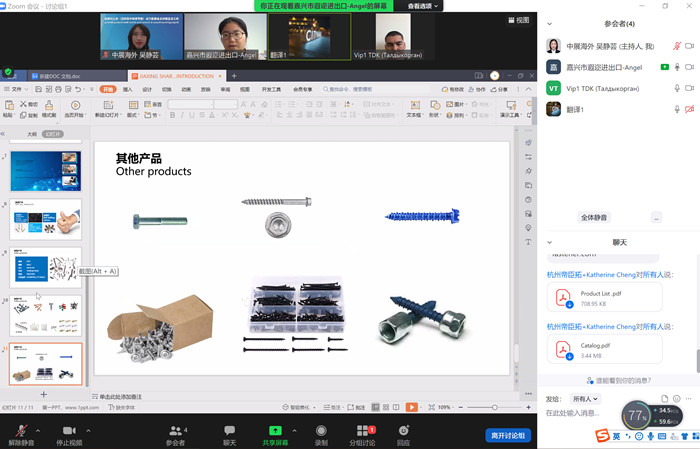This screenshot has height=449, width=700.
Task: Leave the breakout room with 离开讨论组
Action: click(508, 435)
